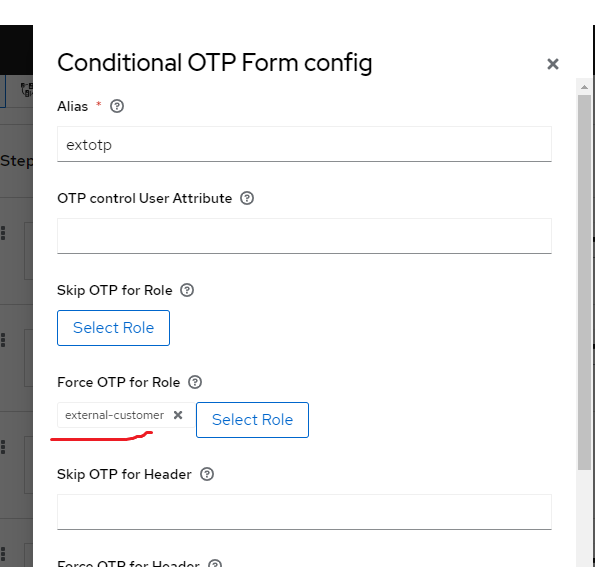
Task: Click the Skip OTP for Header field
Action: pos(304,512)
